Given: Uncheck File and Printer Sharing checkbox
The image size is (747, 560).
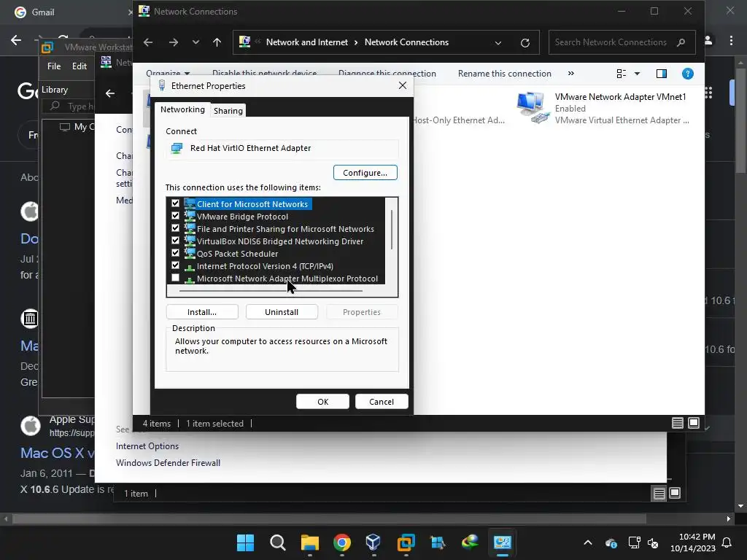Looking at the screenshot, I should [175, 228].
